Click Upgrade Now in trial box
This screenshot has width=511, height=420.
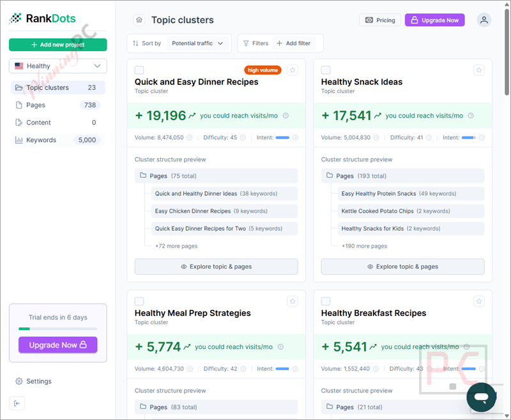click(58, 345)
